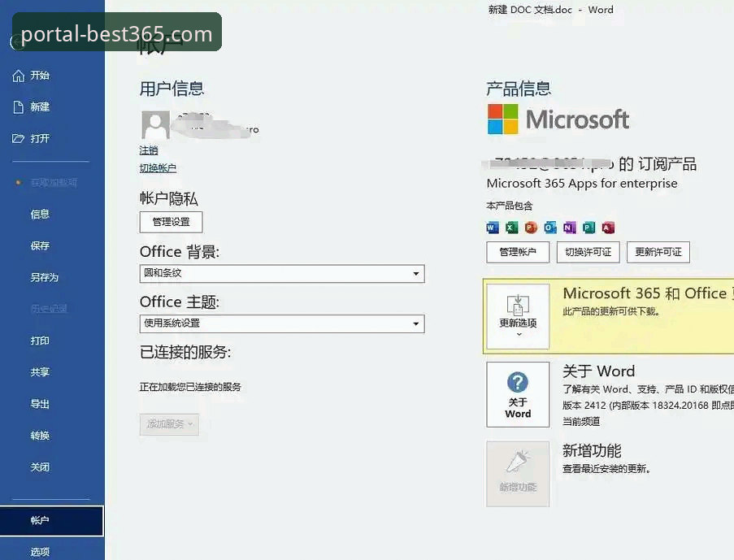734x560 pixels.
Task: Click the New (新建) document icon
Action: pos(18,107)
